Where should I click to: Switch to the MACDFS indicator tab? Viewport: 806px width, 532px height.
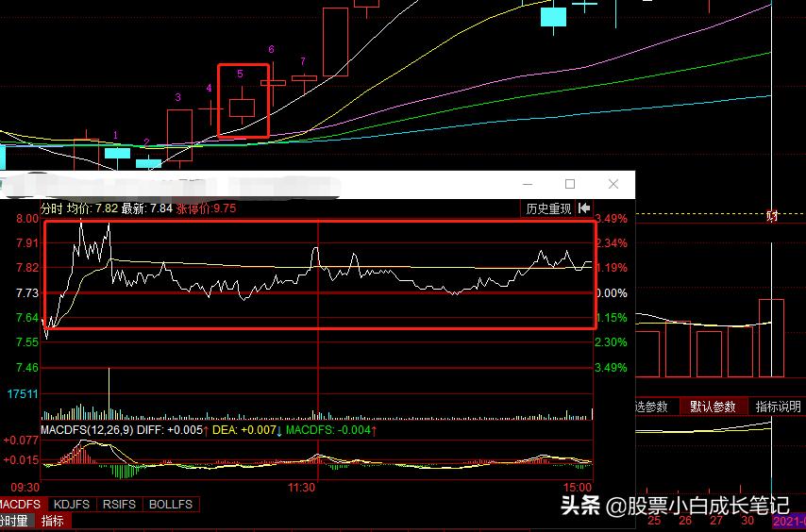(x=22, y=505)
